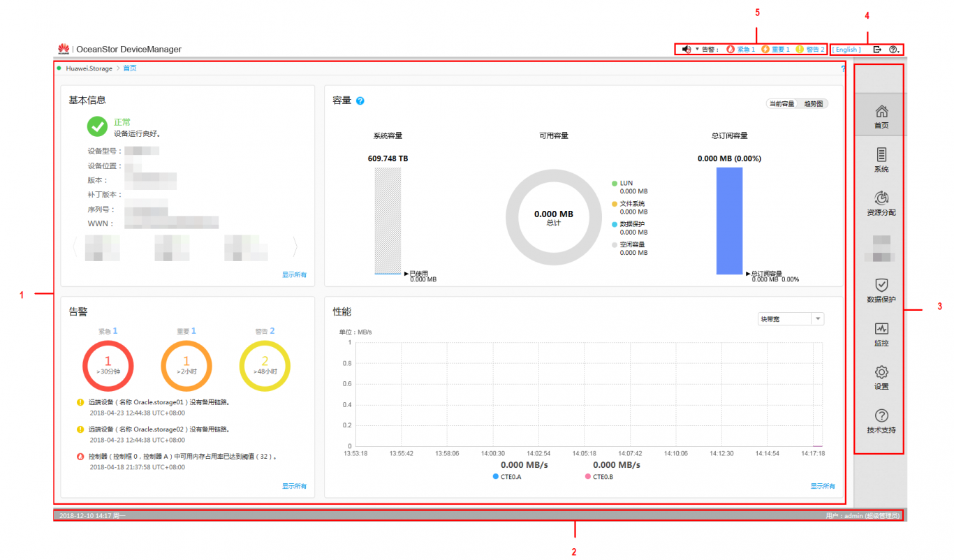Open the help question-mark menu in header
954x560 pixels.
point(893,50)
